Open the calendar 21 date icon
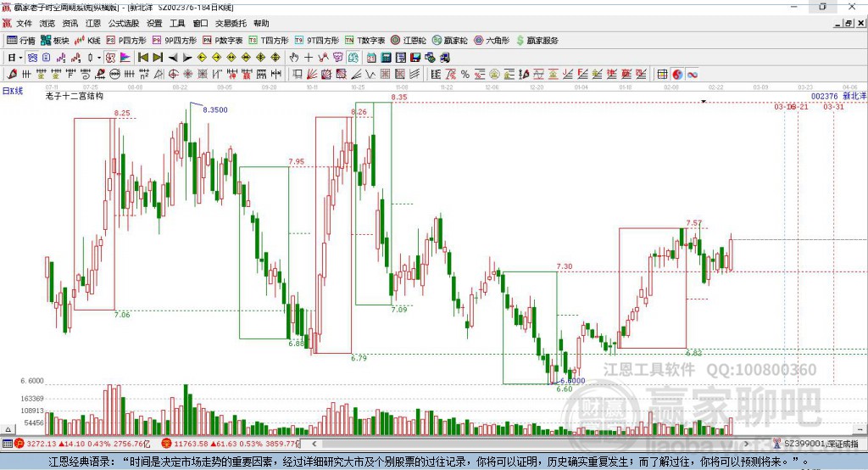 tap(371, 58)
